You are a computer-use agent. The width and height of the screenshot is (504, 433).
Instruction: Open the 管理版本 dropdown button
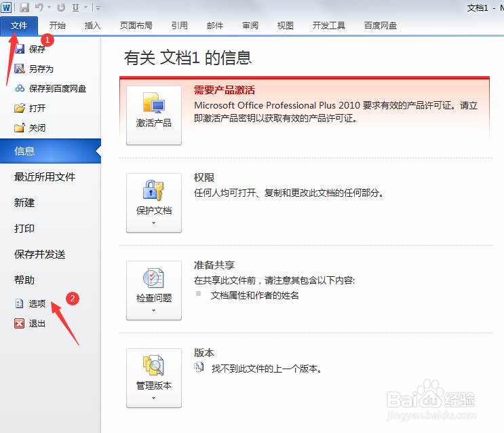click(154, 378)
